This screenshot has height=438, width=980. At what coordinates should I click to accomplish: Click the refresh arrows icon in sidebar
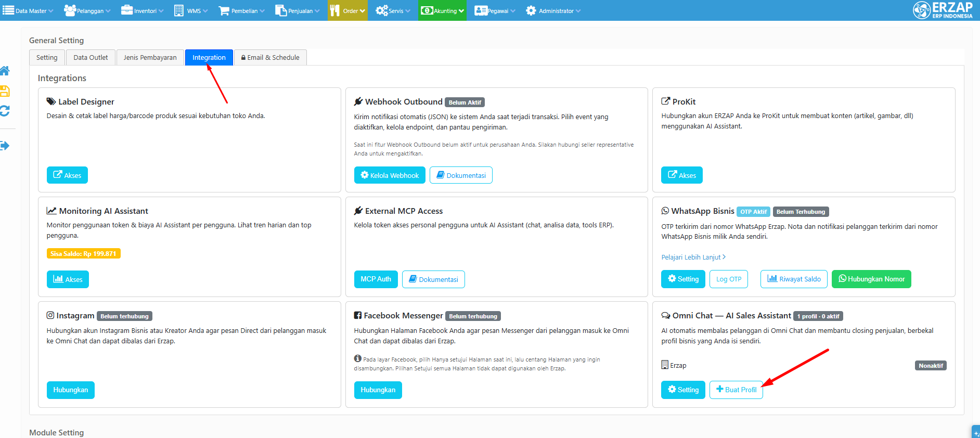[5, 111]
